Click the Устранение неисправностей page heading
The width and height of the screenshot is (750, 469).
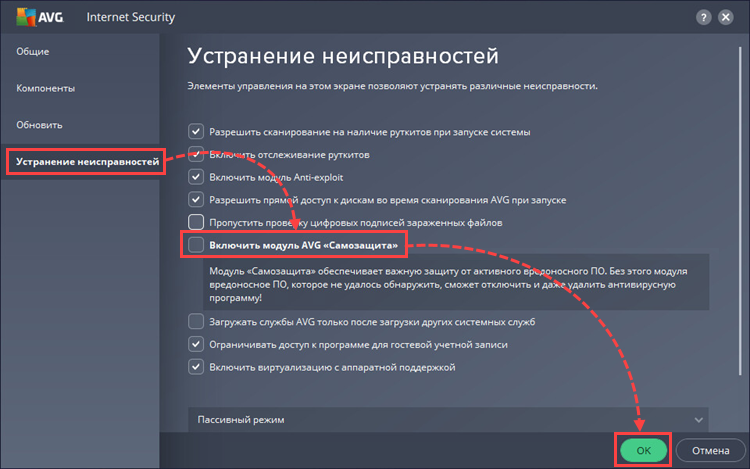(x=342, y=56)
